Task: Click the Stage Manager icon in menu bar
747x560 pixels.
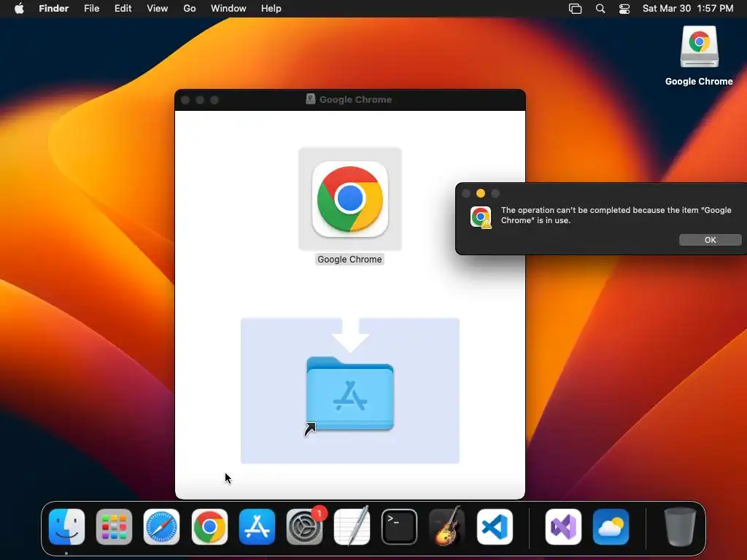Action: pyautogui.click(x=575, y=9)
